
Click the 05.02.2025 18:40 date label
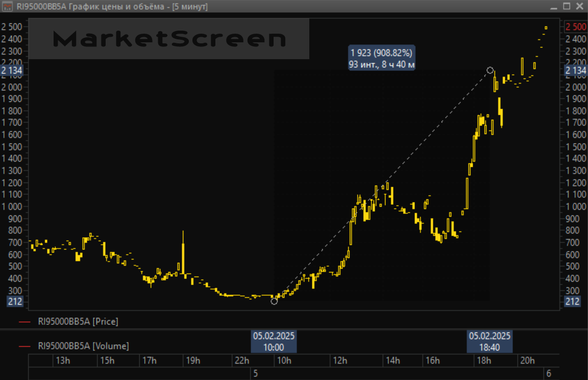[489, 341]
